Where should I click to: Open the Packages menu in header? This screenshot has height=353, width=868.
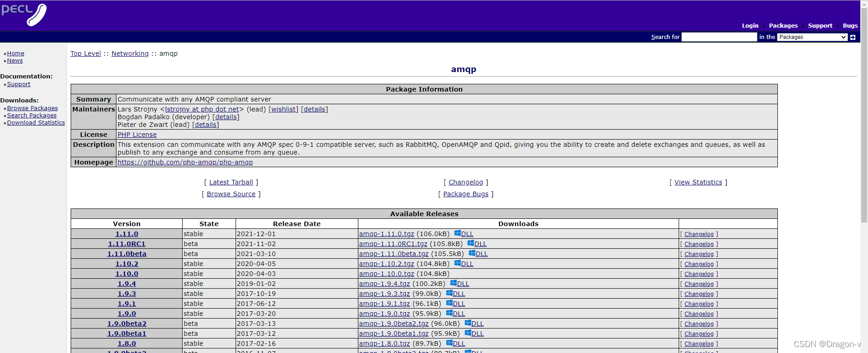click(783, 26)
